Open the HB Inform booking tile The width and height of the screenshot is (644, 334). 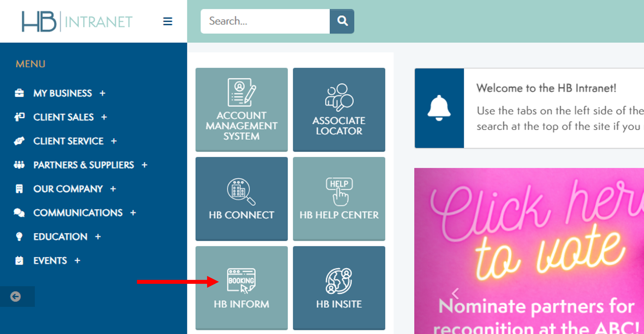point(241,287)
